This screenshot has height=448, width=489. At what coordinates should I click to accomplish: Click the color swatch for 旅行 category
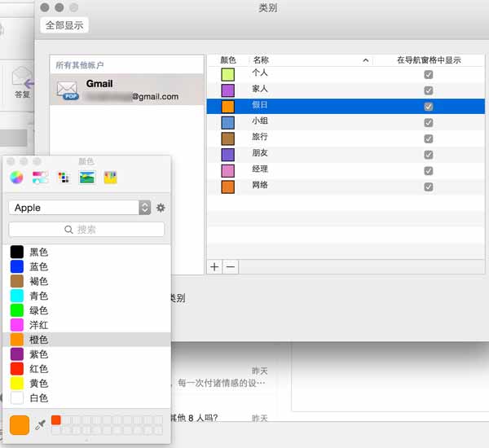point(227,138)
